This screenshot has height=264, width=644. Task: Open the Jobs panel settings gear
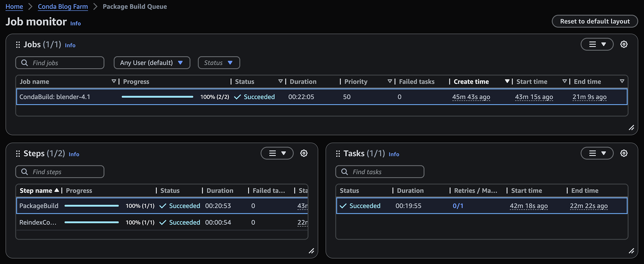(x=624, y=44)
